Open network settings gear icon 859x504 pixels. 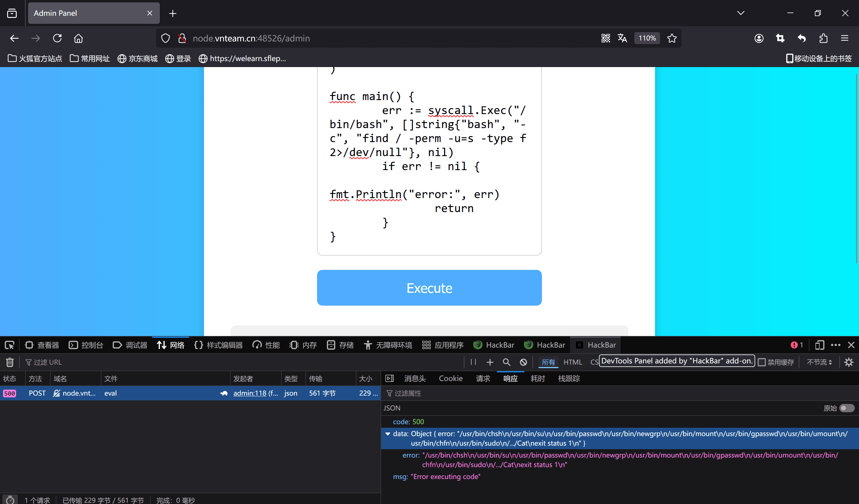pos(849,362)
